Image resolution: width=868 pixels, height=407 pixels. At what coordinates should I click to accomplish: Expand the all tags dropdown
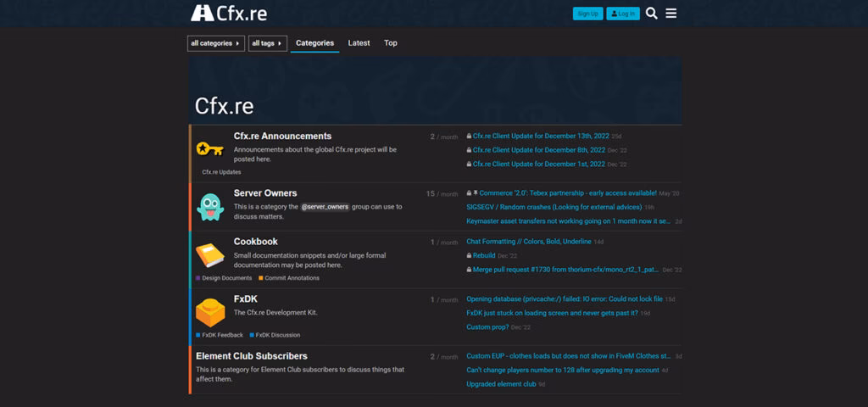coord(267,43)
